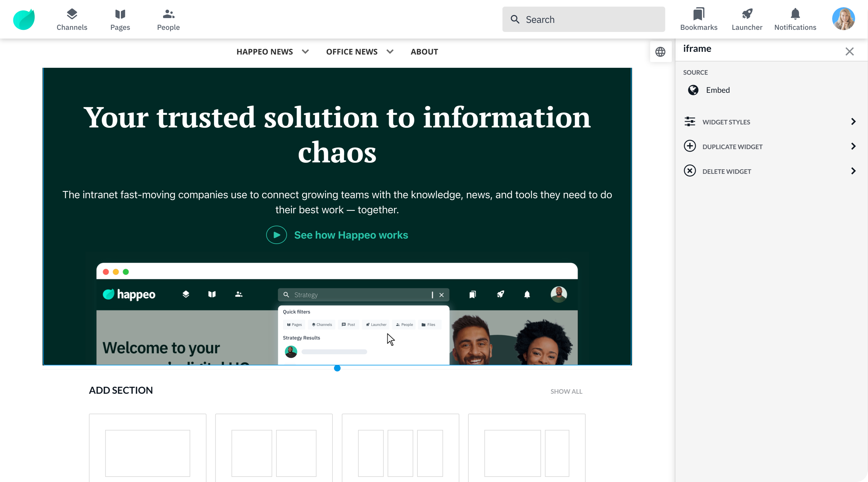This screenshot has height=482, width=868.
Task: Click the Strategy Results person avatar
Action: [291, 352]
